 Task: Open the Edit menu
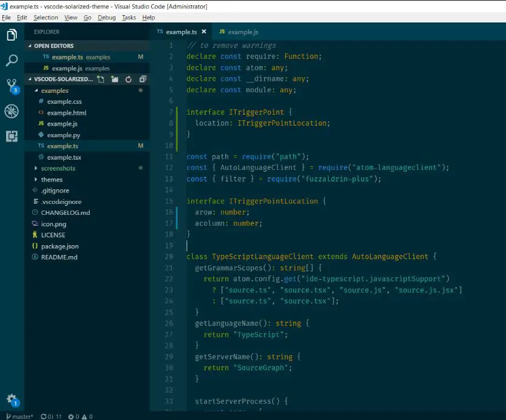[22, 18]
